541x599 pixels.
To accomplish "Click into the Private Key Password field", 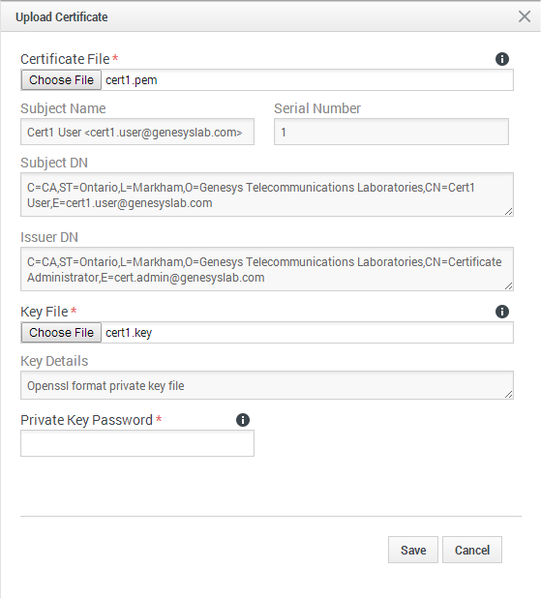I will point(137,443).
